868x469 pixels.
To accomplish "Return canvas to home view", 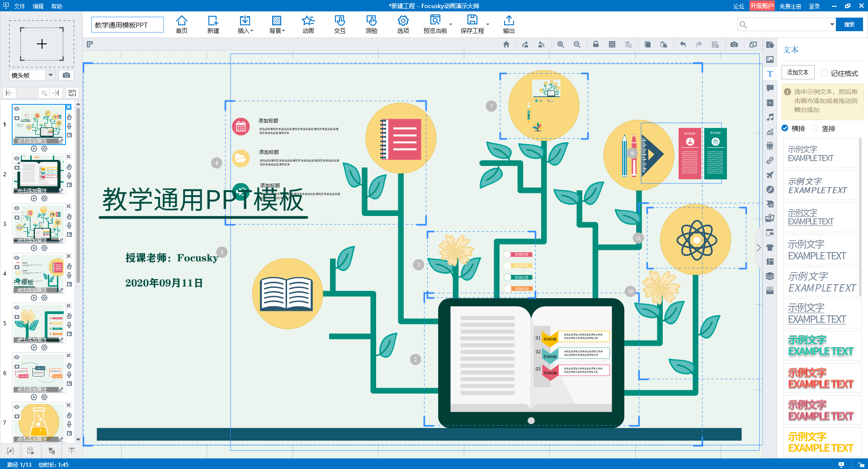I will [506, 44].
